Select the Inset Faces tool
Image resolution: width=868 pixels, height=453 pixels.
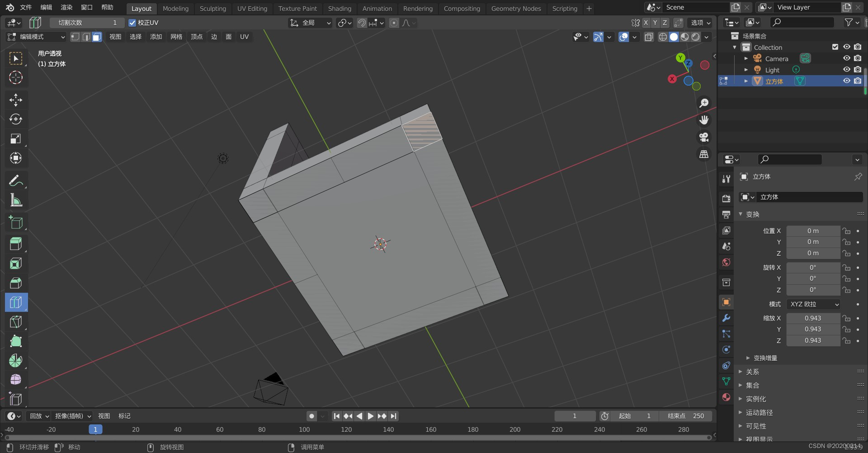click(16, 263)
